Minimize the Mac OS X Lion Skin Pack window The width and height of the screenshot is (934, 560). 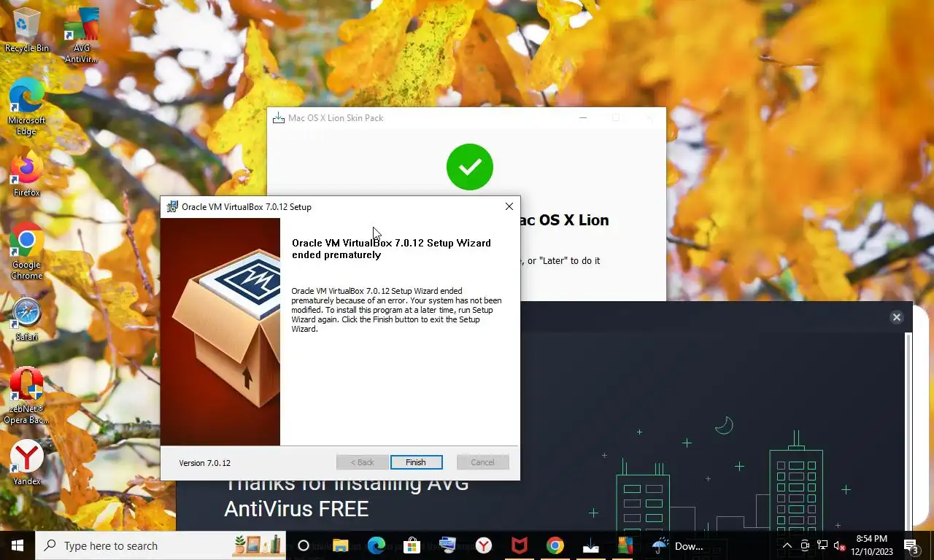[x=583, y=117]
